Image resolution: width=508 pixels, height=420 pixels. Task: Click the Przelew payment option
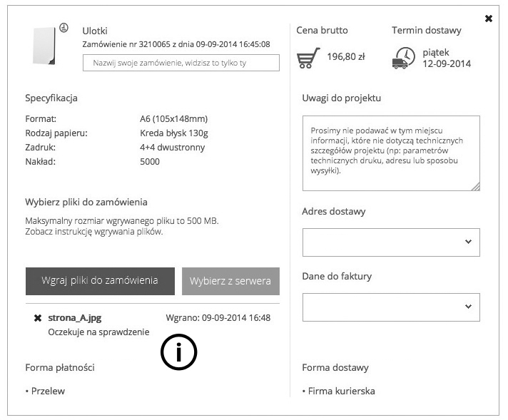coord(47,391)
